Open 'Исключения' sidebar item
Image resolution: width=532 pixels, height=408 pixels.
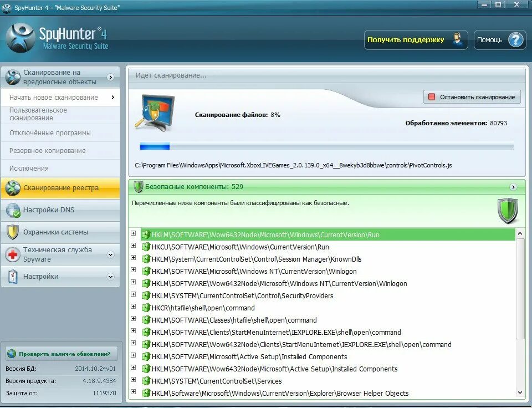tap(60, 168)
